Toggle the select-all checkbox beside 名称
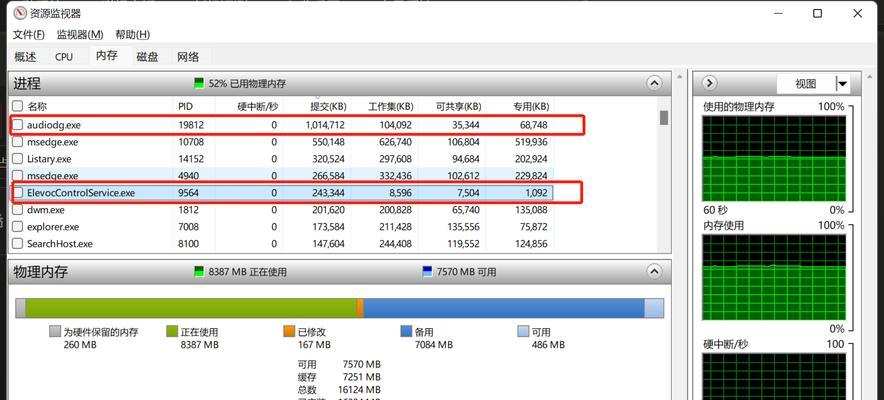The width and height of the screenshot is (884, 400). 18,106
